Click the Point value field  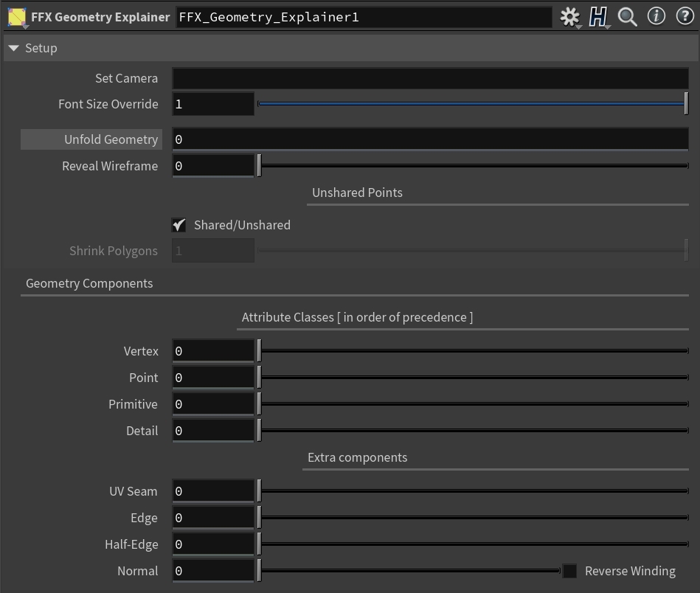pyautogui.click(x=213, y=378)
